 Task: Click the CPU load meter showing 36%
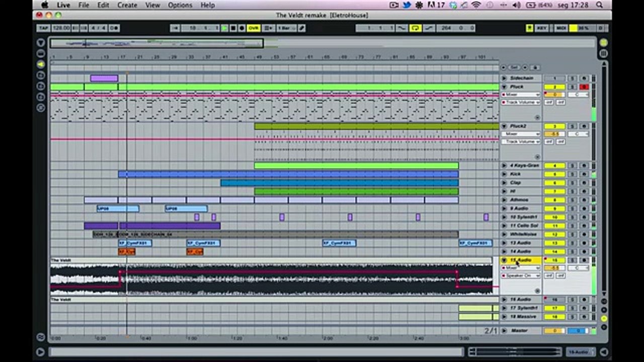pos(583,28)
